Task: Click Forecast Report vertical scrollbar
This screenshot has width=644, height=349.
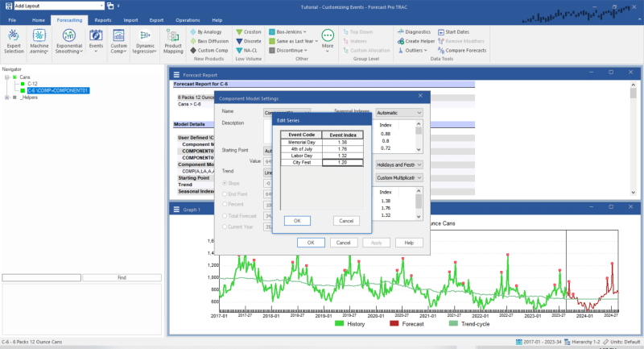Action: [633, 138]
